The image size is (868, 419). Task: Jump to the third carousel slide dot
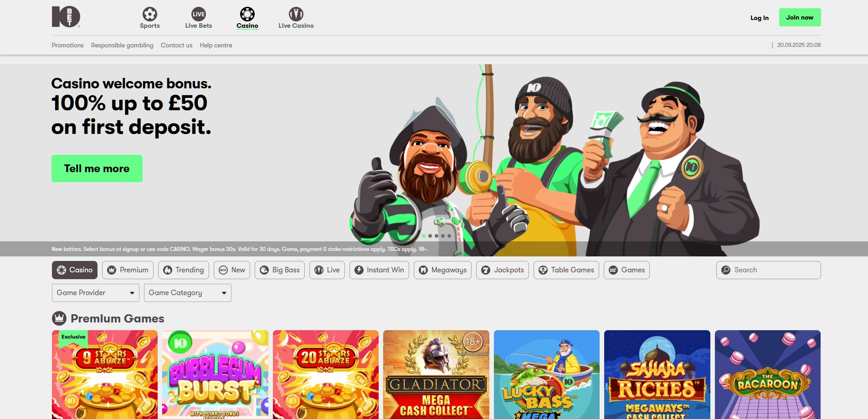pyautogui.click(x=436, y=235)
